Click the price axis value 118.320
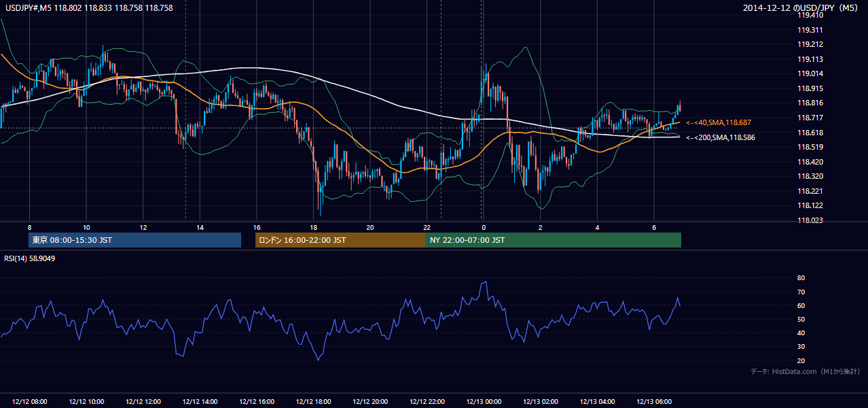 tap(810, 176)
